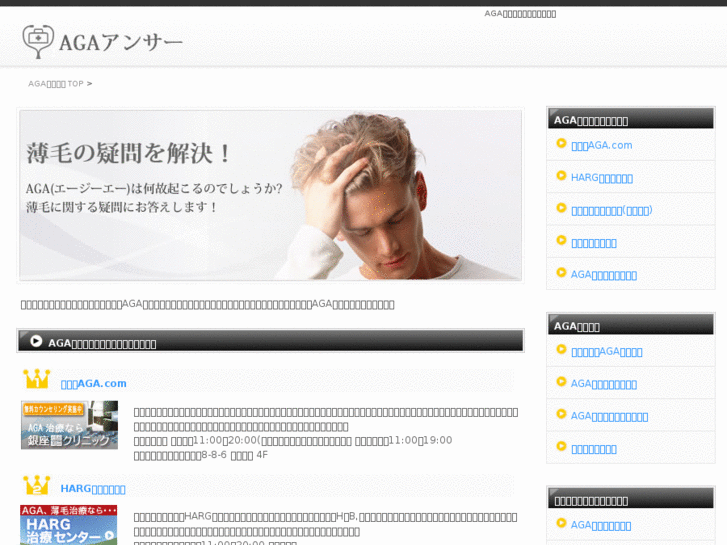Open the sidebar link ending in AGA.com
Viewport: 727px width, 545px height.
(601, 145)
